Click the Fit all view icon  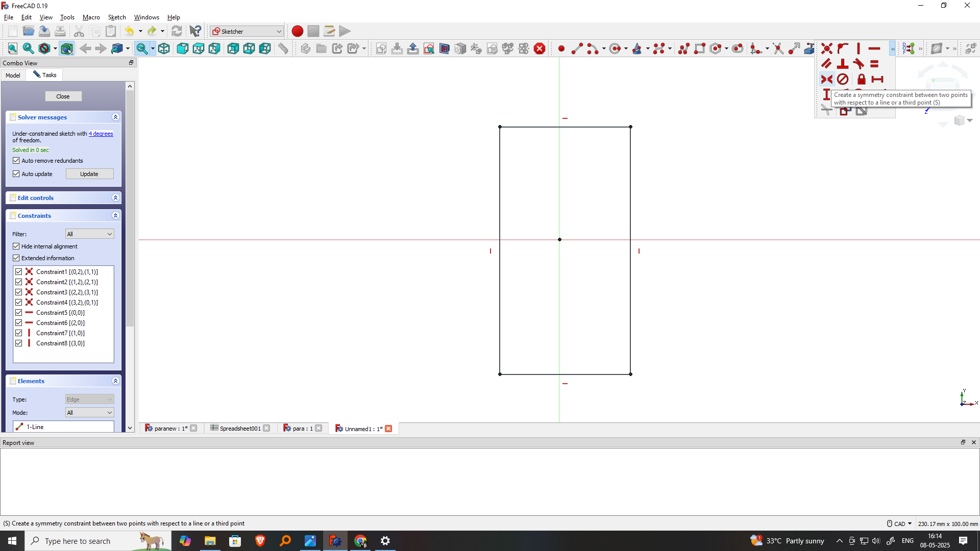click(x=13, y=48)
